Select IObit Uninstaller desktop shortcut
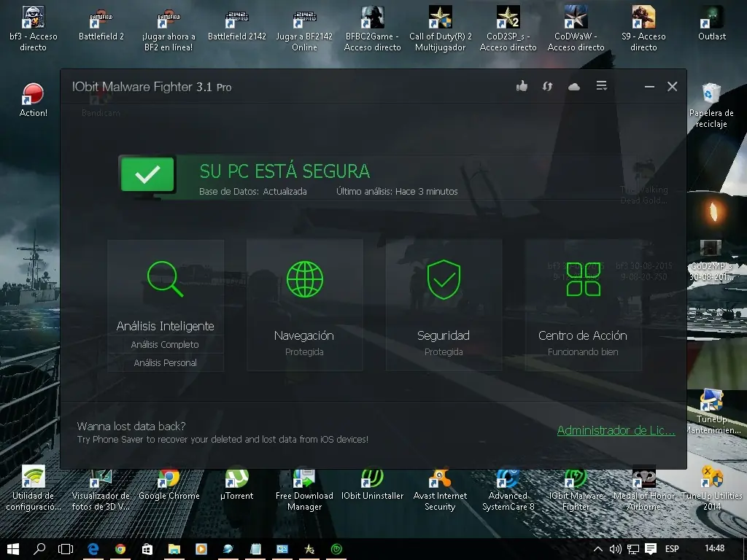Image resolution: width=747 pixels, height=560 pixels. (372, 483)
